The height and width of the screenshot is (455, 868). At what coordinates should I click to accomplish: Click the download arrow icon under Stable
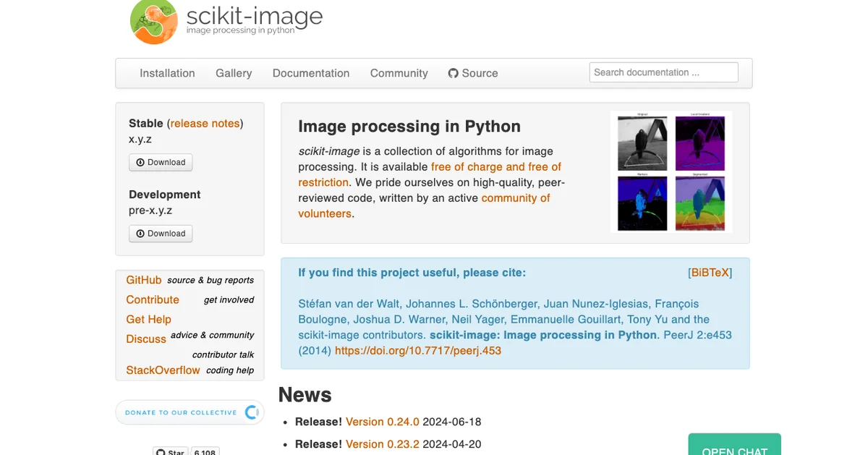[x=140, y=163]
